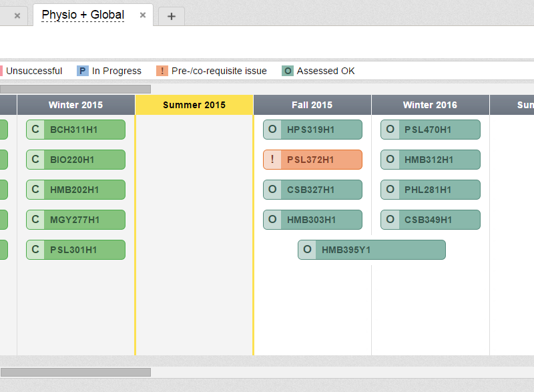
Task: Click the C status icon on BCH311H1
Action: [35, 130]
